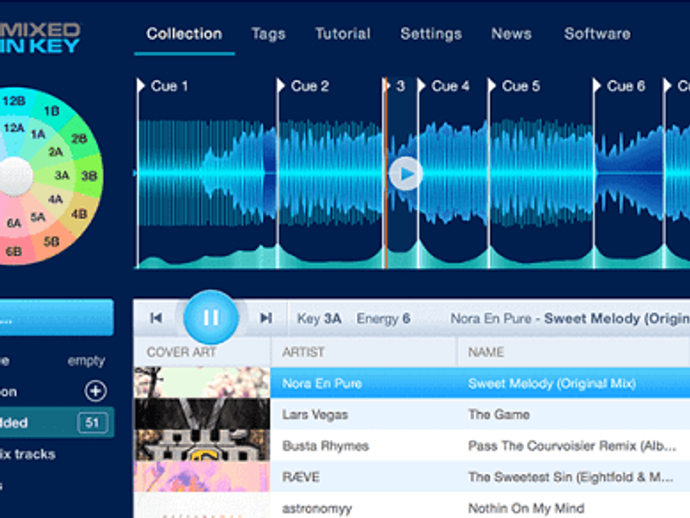Image resolution: width=690 pixels, height=518 pixels.
Task: Select 4B on the Camelot wheel
Action: click(x=79, y=214)
